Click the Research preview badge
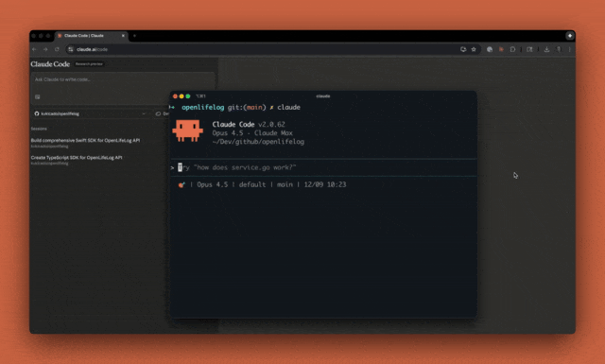This screenshot has height=364, width=605. click(89, 64)
